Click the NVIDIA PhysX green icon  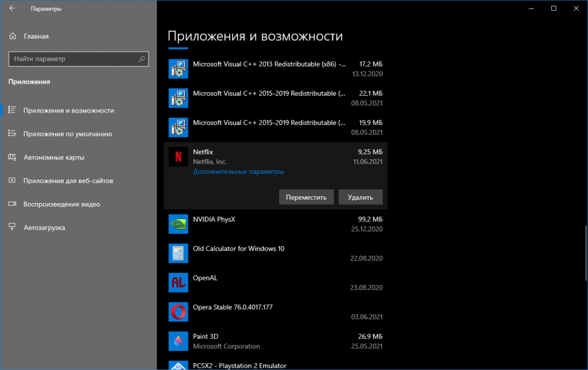point(178,224)
